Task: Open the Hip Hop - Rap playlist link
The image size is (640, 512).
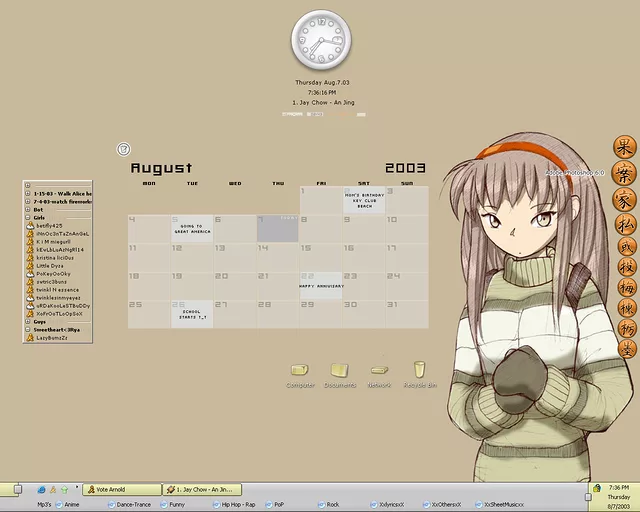Action: (x=238, y=505)
